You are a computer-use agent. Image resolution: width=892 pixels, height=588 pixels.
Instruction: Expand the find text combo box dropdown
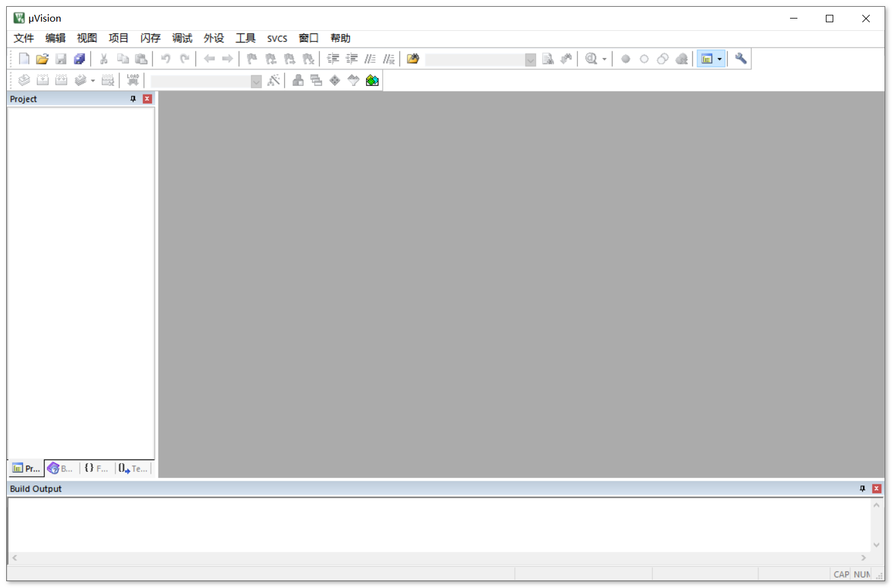click(x=530, y=59)
